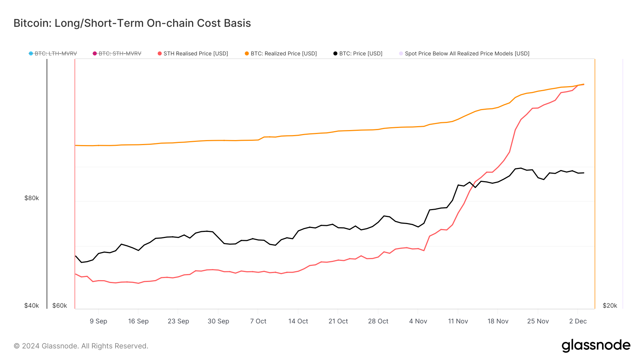Click the 2 Dec date label

coord(578,321)
